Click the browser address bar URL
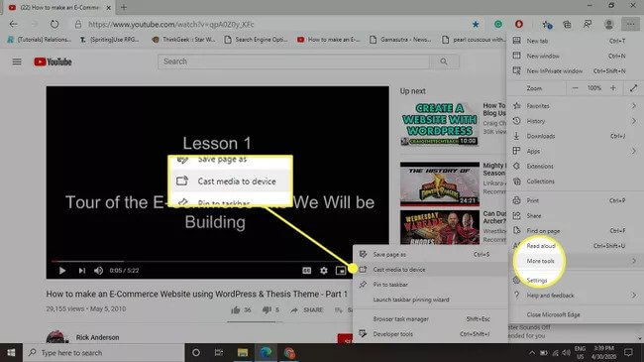This screenshot has height=362, width=644. click(170, 24)
